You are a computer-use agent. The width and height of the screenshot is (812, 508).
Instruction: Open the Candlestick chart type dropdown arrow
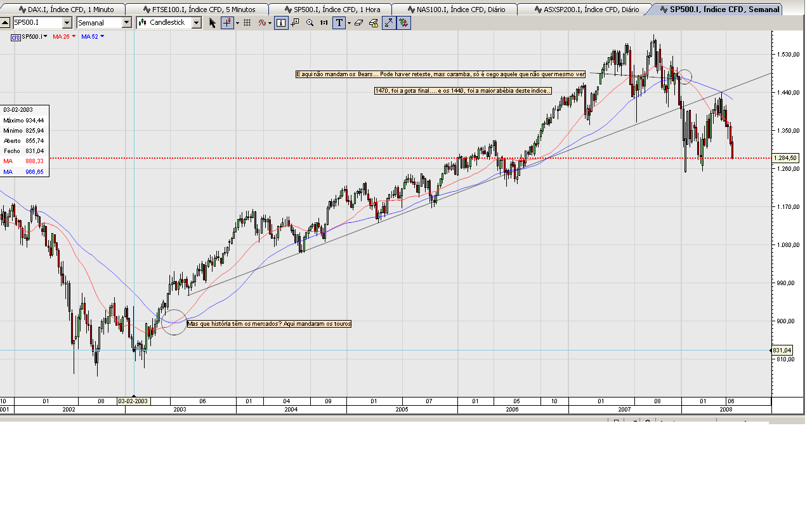point(196,22)
